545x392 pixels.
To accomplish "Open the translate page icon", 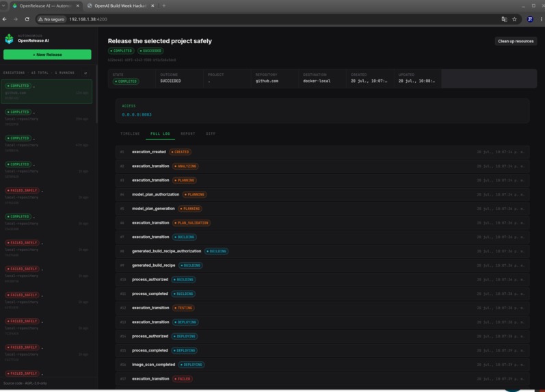I will click(x=504, y=19).
